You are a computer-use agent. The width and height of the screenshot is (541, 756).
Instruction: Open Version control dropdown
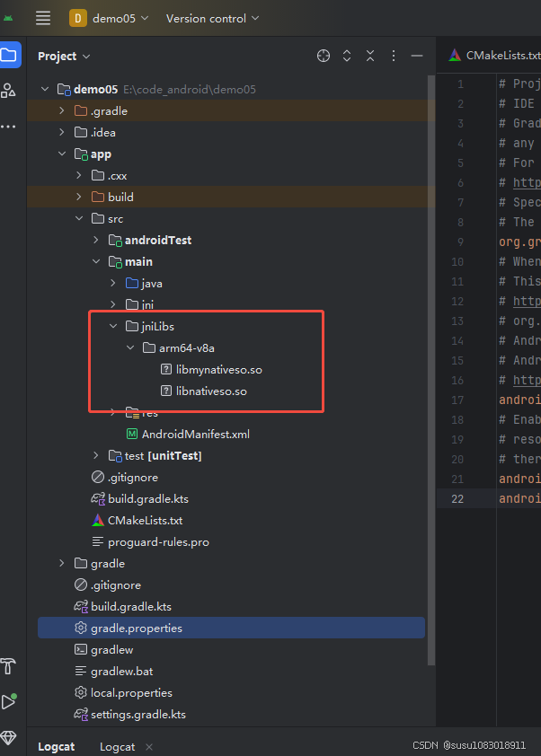[212, 18]
